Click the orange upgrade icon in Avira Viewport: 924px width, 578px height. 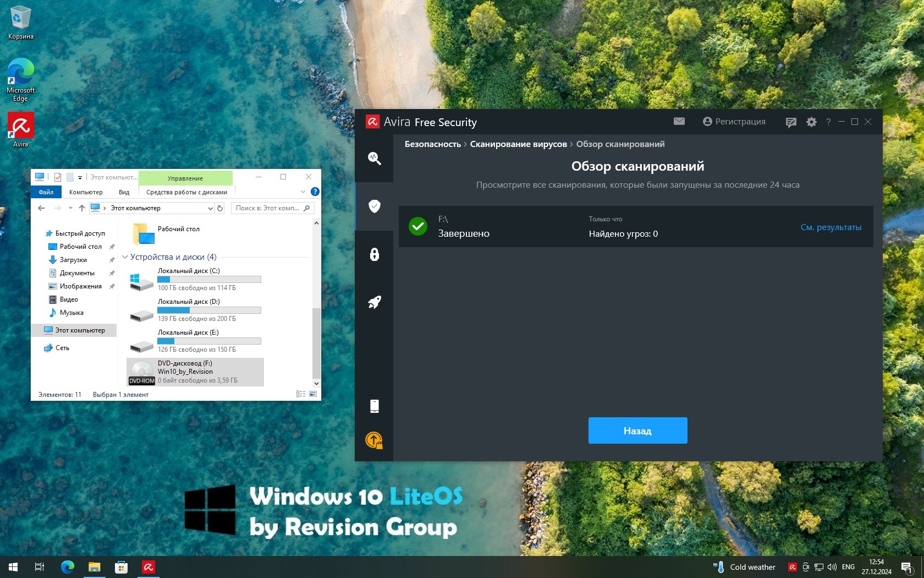[x=374, y=440]
